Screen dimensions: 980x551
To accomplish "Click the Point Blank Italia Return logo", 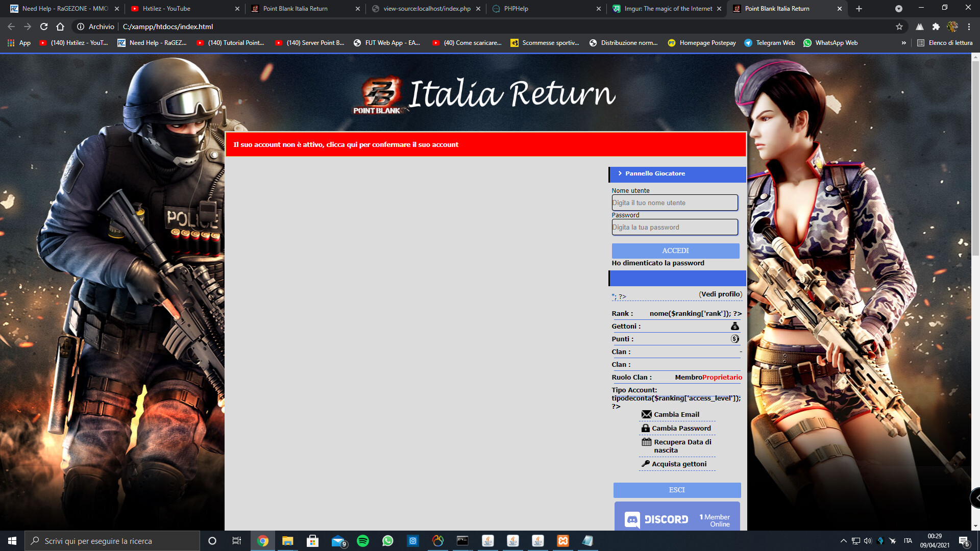I will click(x=484, y=94).
